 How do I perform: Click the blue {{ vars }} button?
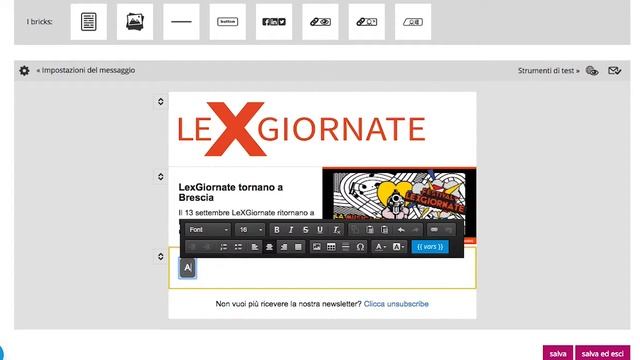(x=430, y=247)
